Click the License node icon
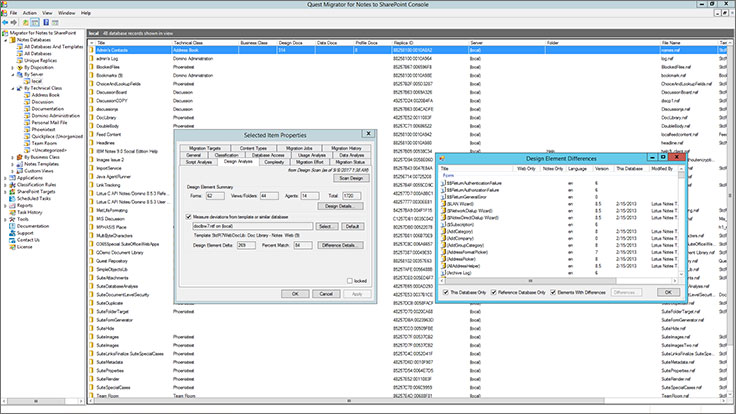Viewport: 736px width, 414px height. (x=13, y=247)
